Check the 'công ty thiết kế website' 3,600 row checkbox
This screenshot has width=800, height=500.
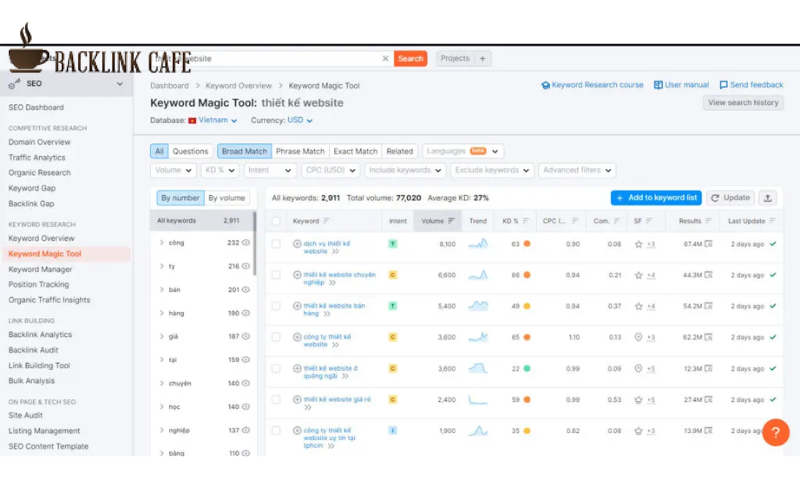(x=276, y=337)
